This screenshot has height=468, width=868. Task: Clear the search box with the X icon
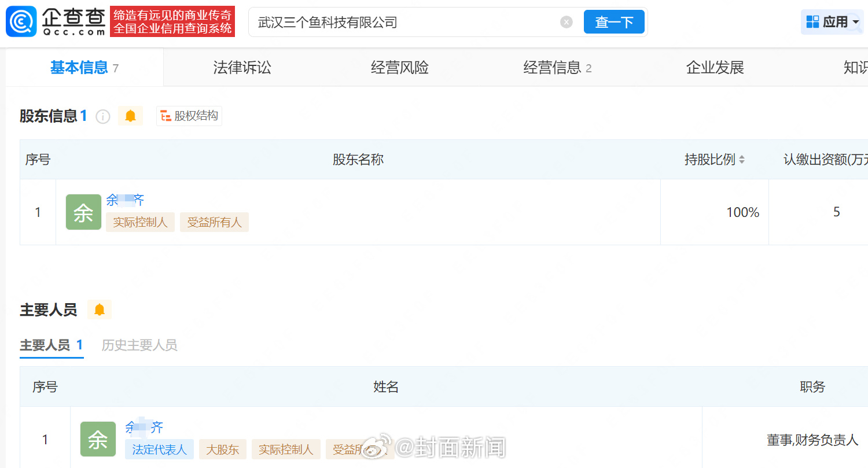[x=567, y=22]
